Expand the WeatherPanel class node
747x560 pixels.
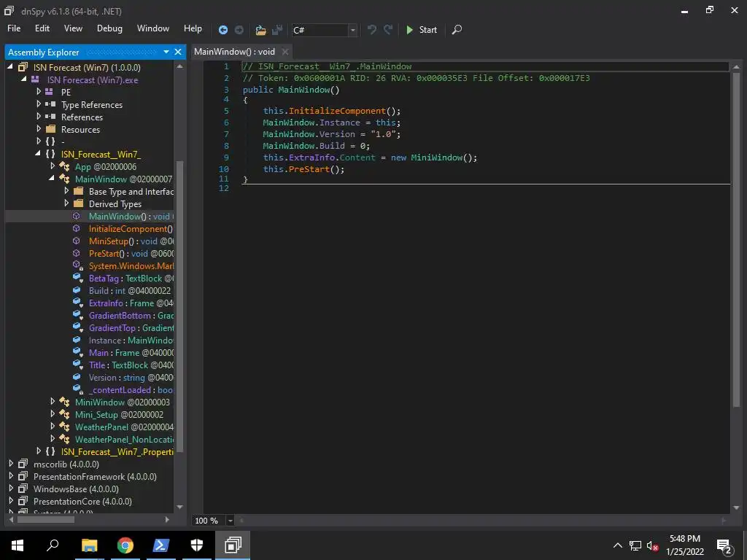click(x=53, y=426)
